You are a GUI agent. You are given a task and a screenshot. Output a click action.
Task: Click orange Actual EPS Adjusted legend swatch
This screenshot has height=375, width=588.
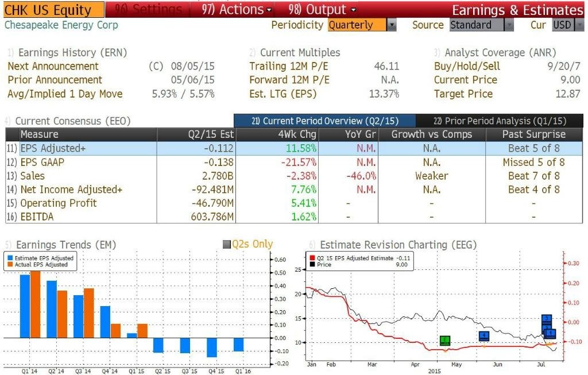(x=10, y=264)
